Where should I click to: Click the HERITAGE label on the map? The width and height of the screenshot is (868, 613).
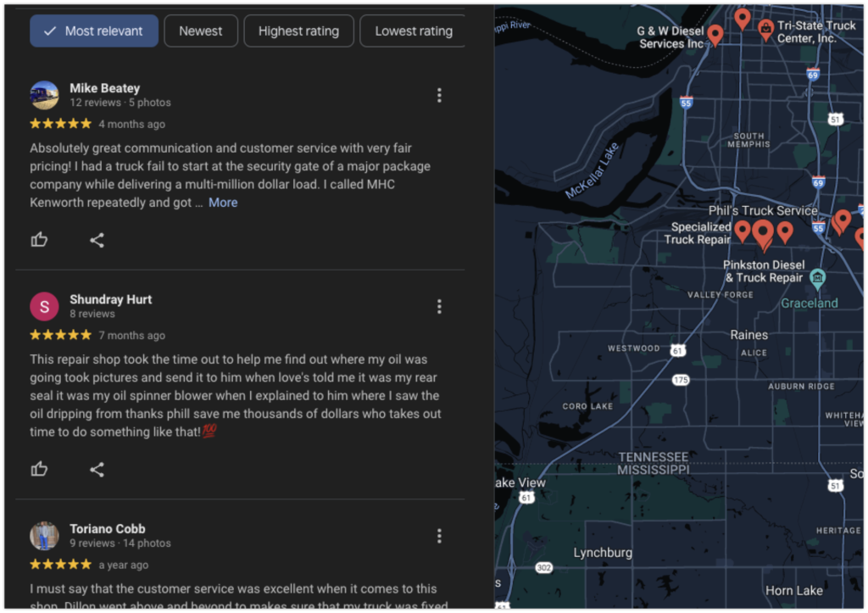(x=838, y=531)
